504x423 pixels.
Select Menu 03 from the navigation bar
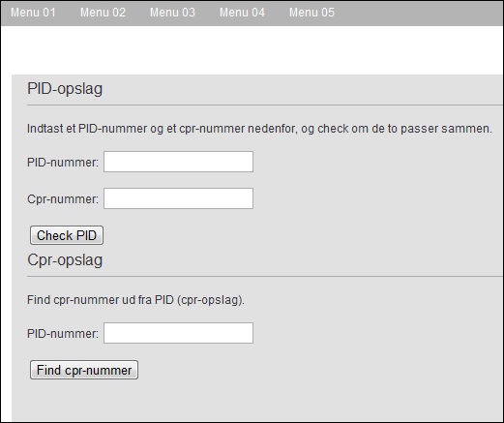(x=172, y=13)
